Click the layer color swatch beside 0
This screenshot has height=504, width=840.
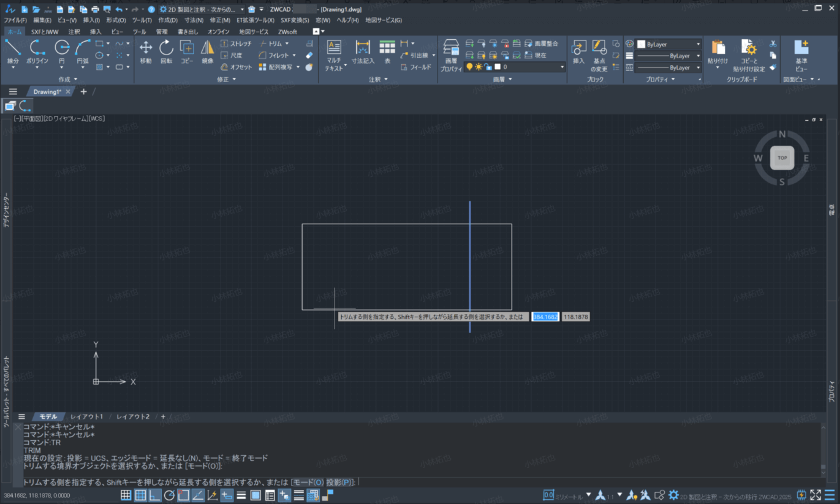click(x=498, y=67)
